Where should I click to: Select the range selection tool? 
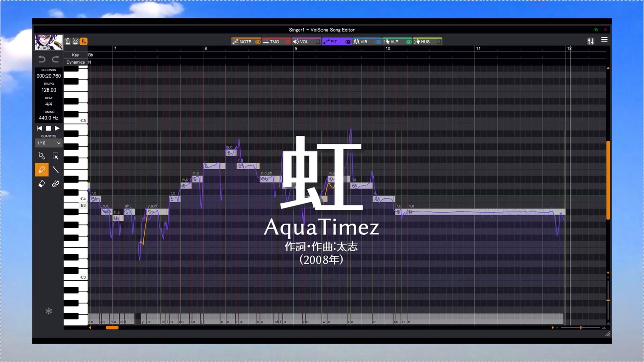(55, 156)
